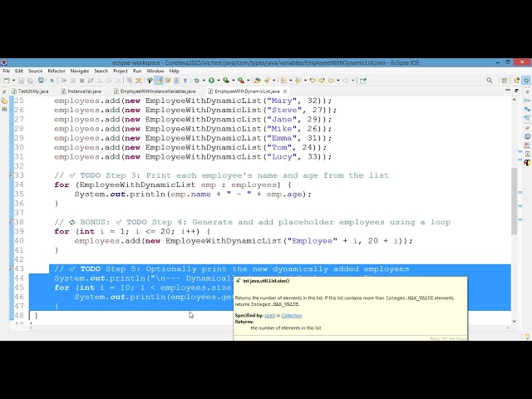Switch to the Java perspective icon
The width and height of the screenshot is (532, 399).
pyautogui.click(x=517, y=81)
